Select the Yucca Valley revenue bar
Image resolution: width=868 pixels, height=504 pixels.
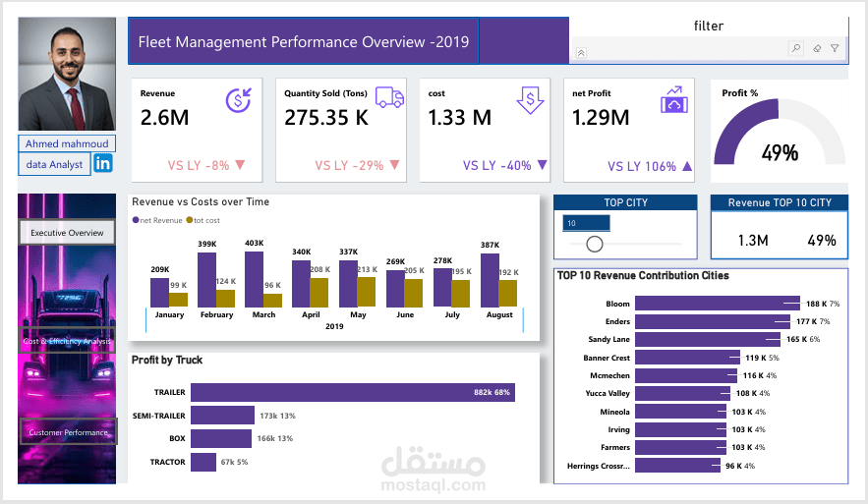coord(682,393)
